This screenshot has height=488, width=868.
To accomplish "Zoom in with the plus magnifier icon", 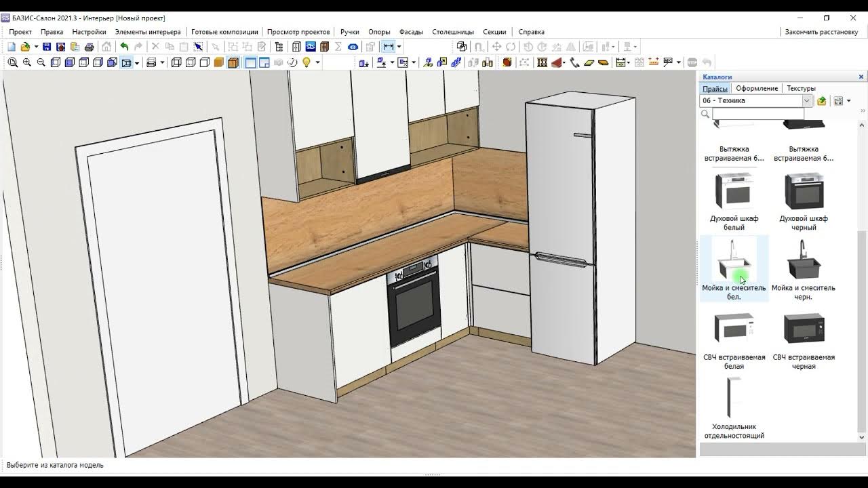I will click(x=27, y=62).
